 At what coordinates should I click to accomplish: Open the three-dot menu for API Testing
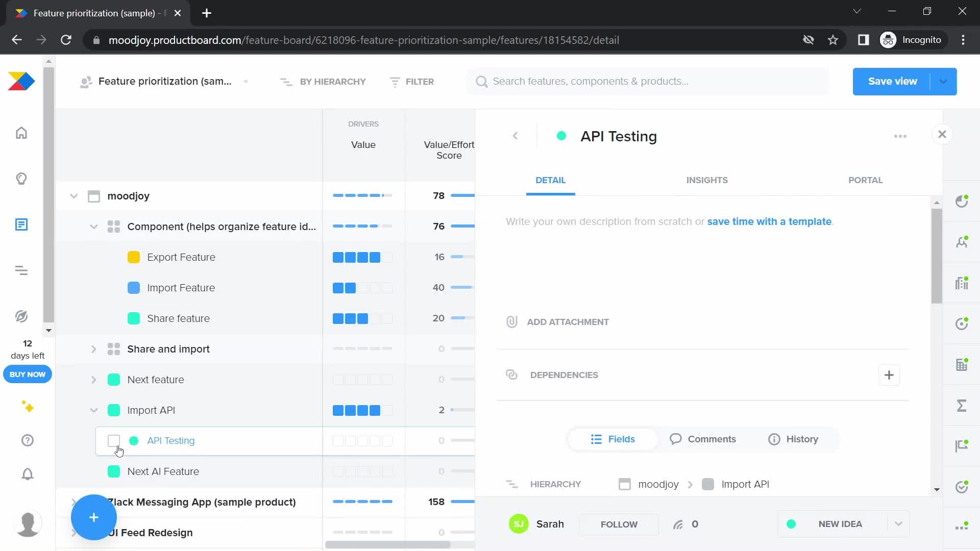[x=900, y=136]
